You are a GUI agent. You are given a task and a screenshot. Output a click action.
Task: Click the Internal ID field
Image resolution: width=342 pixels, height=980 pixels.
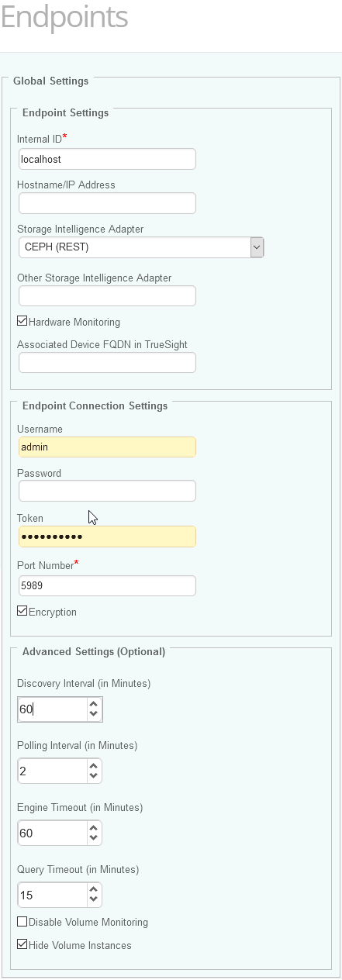(107, 159)
